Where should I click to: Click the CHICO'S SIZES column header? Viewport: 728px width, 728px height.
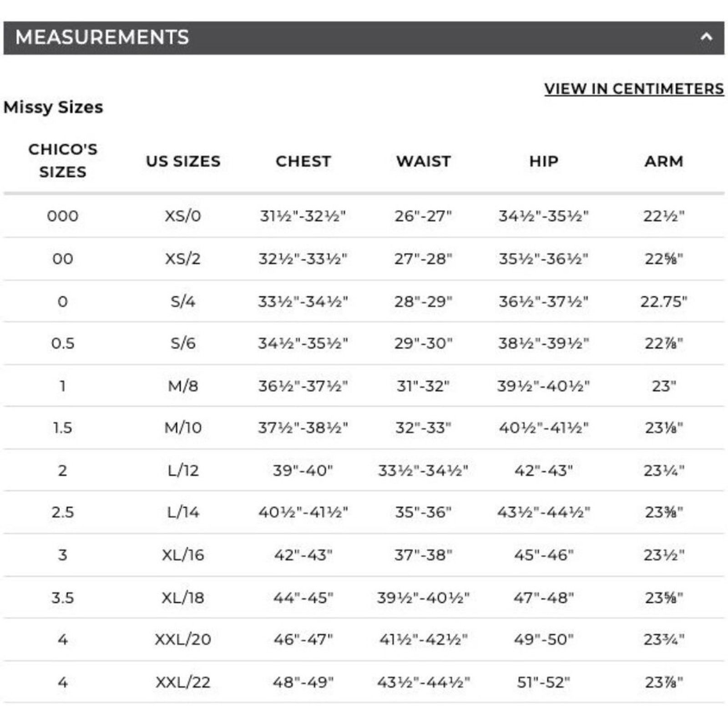pyautogui.click(x=63, y=161)
